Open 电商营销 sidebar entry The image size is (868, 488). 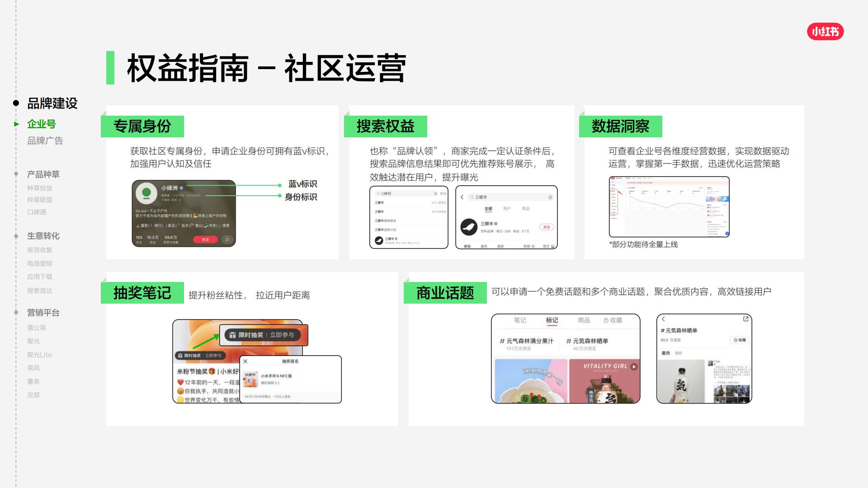coord(40,263)
